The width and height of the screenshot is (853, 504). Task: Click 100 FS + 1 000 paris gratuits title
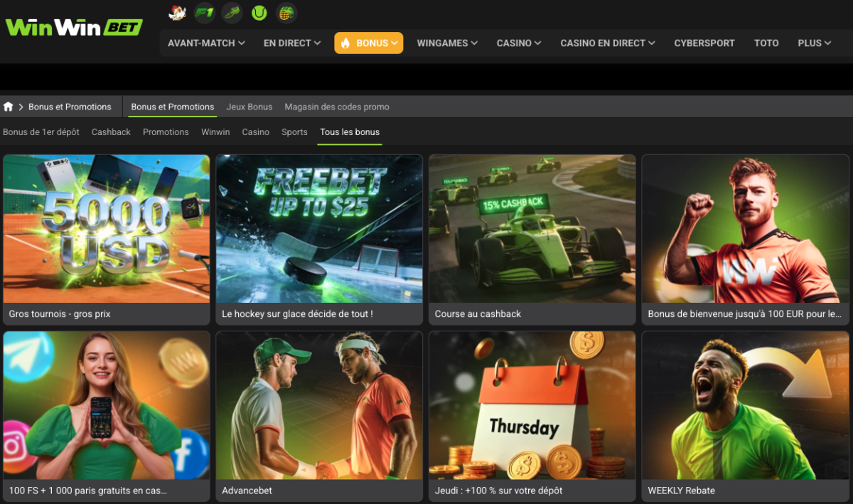[x=88, y=490]
